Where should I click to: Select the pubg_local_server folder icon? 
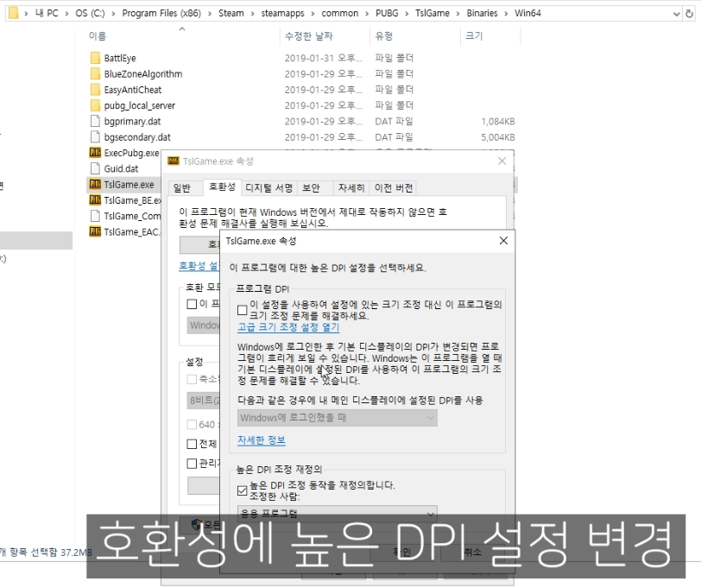(95, 105)
